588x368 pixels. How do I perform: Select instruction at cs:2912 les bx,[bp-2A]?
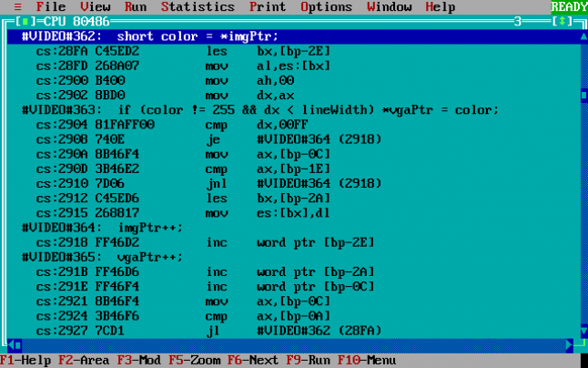tap(294, 199)
